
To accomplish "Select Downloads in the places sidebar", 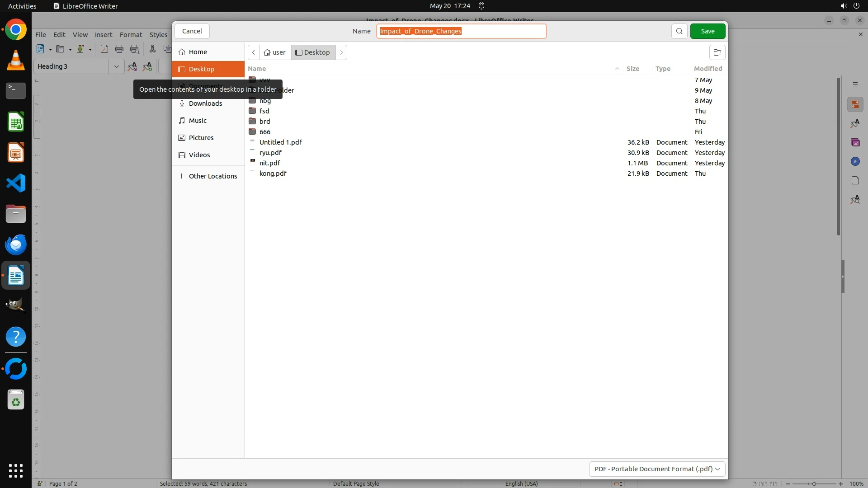I will point(205,103).
